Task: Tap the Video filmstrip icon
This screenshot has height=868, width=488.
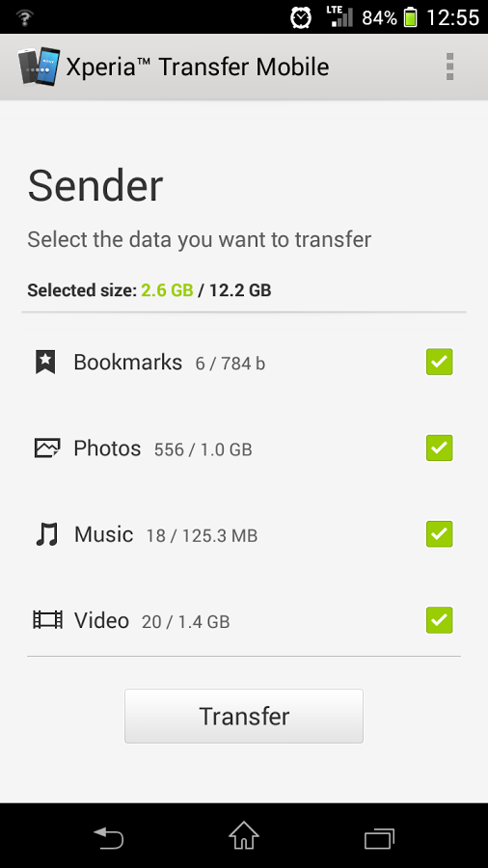Action: [47, 620]
